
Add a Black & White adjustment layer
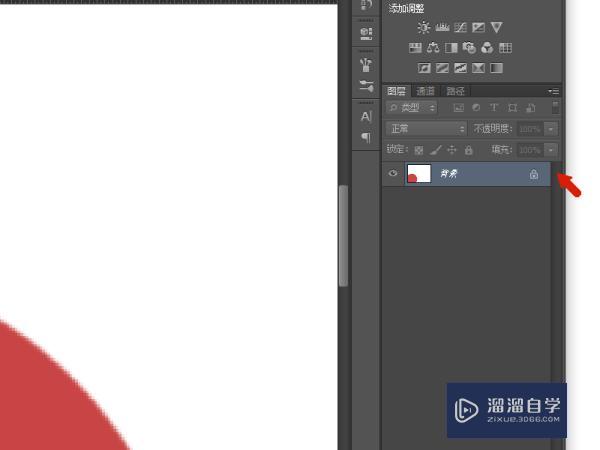tap(451, 48)
